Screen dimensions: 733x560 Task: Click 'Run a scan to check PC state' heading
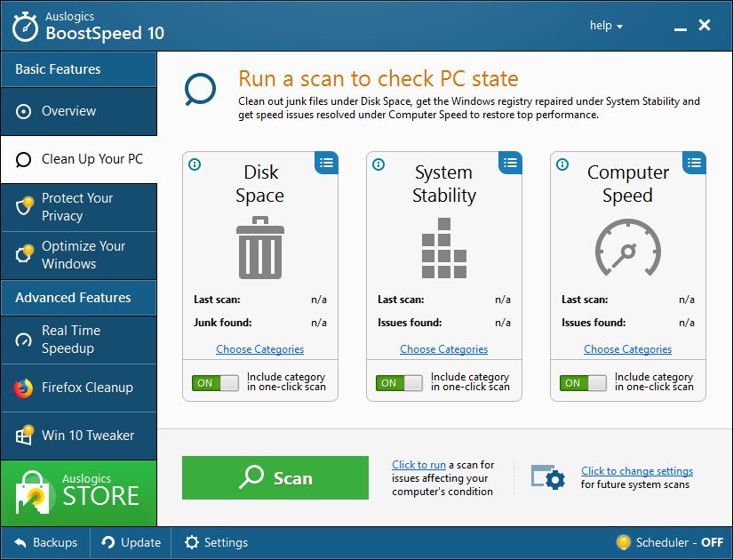pos(378,78)
